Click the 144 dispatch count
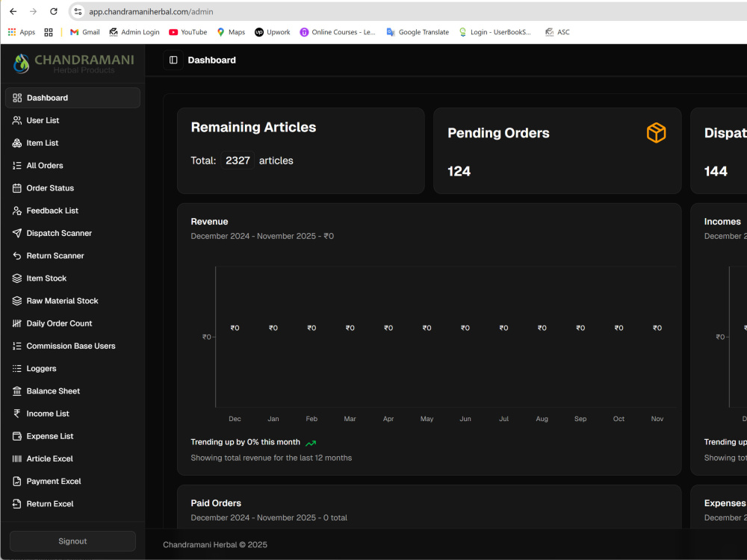747x560 pixels. point(716,172)
